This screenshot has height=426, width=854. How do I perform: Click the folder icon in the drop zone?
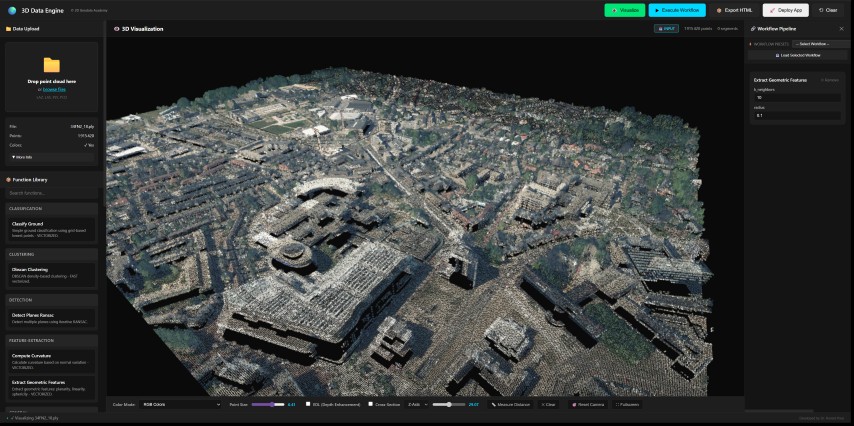point(52,65)
